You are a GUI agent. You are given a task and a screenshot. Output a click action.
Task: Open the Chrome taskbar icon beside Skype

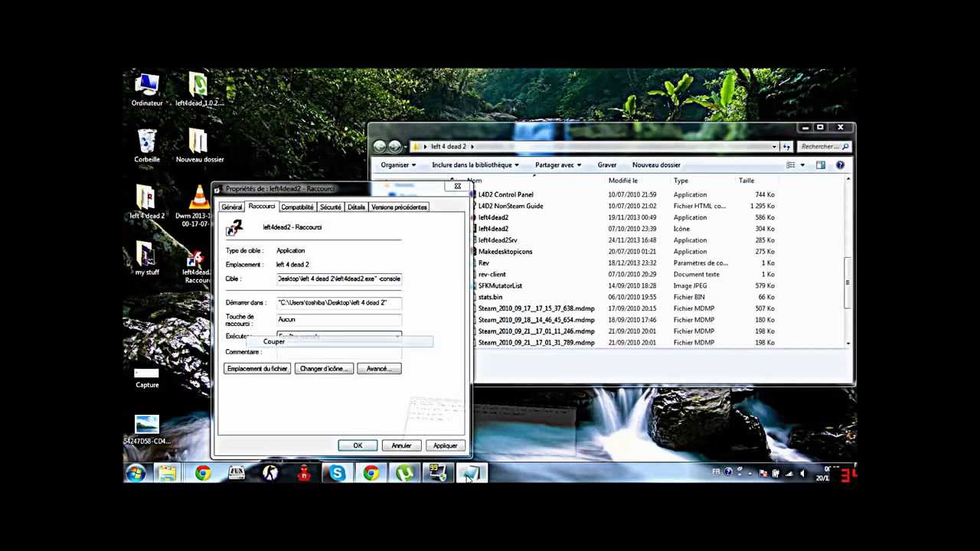pos(371,474)
